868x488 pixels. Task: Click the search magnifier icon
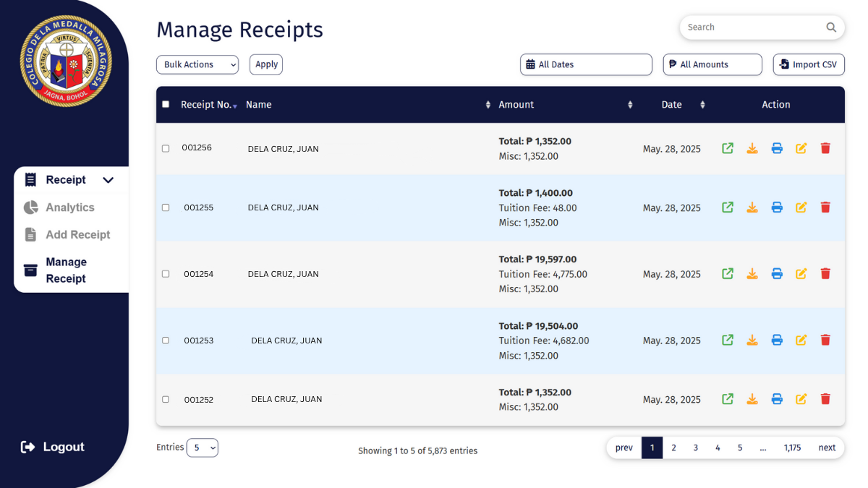831,27
